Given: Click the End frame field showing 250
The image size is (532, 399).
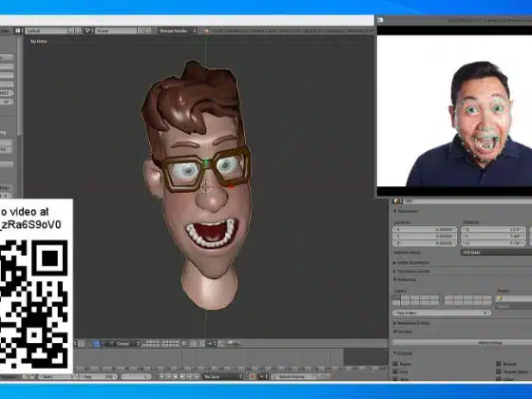Looking at the screenshot, I should 98,376.
